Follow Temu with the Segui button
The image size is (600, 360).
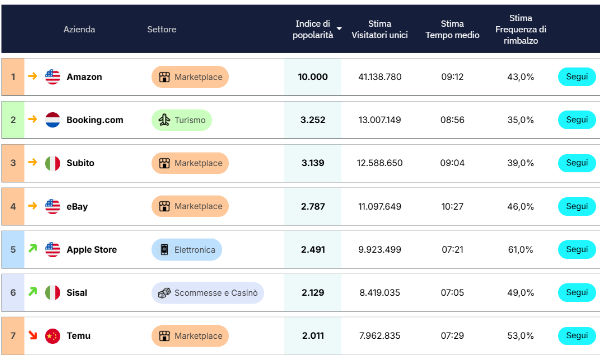pos(577,335)
